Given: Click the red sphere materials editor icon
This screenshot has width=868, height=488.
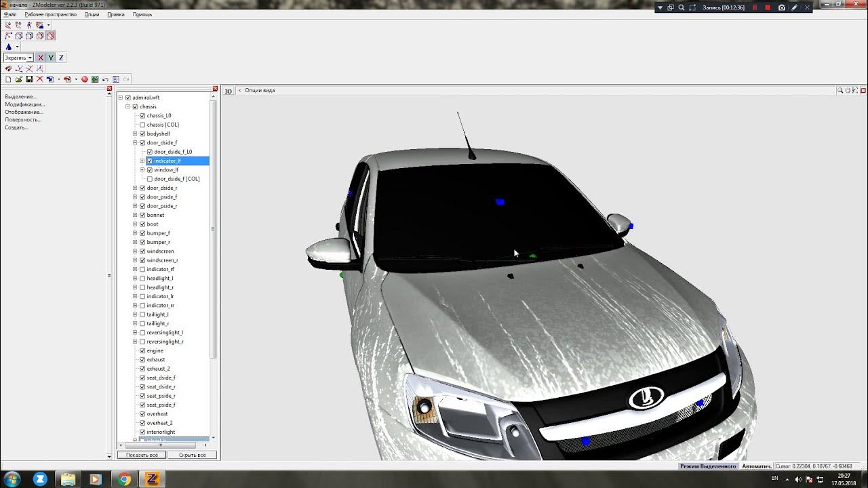Looking at the screenshot, I should [85, 79].
